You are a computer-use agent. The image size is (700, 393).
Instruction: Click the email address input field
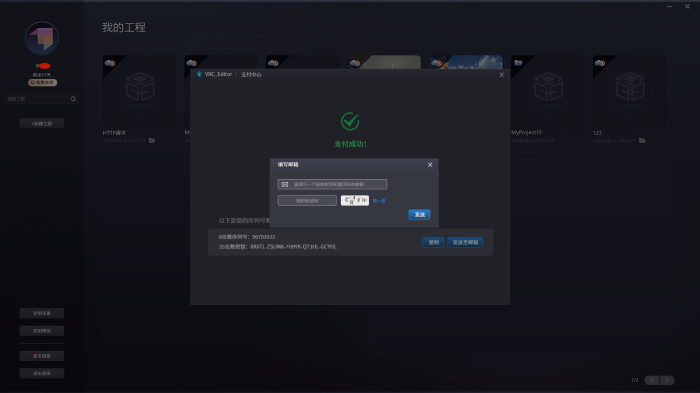click(332, 184)
